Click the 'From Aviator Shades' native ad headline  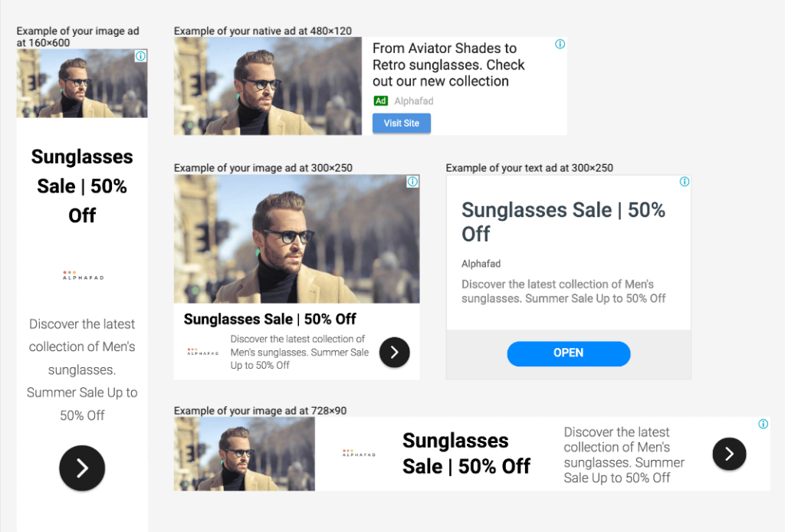pos(448,64)
